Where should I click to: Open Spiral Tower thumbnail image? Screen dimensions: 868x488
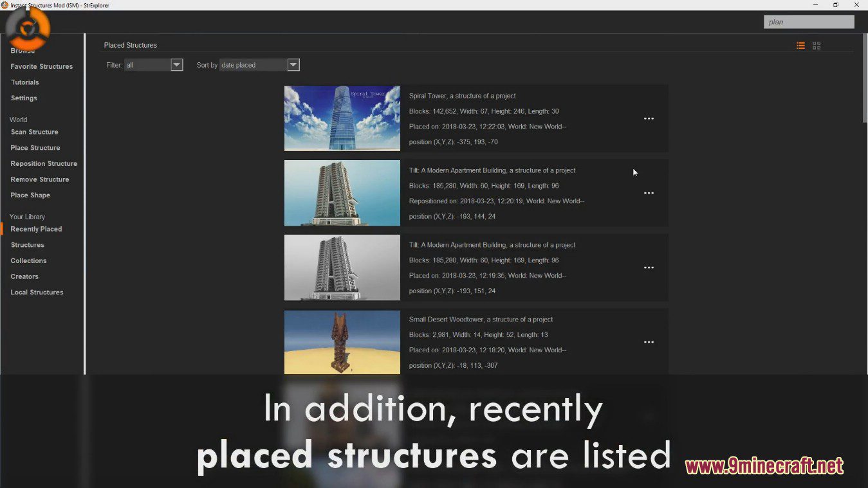(342, 119)
